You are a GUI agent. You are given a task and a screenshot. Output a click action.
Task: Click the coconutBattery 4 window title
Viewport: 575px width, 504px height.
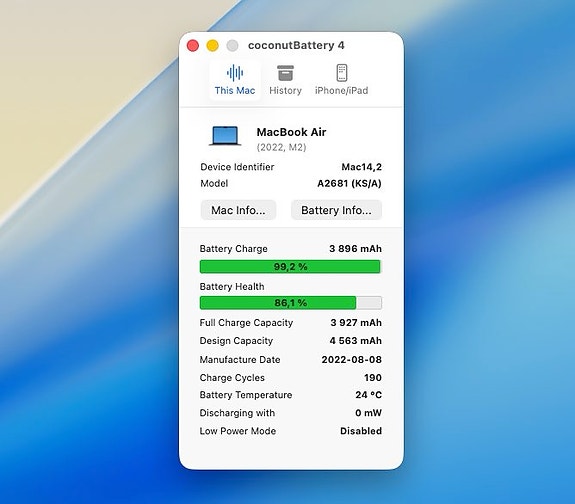pyautogui.click(x=296, y=45)
